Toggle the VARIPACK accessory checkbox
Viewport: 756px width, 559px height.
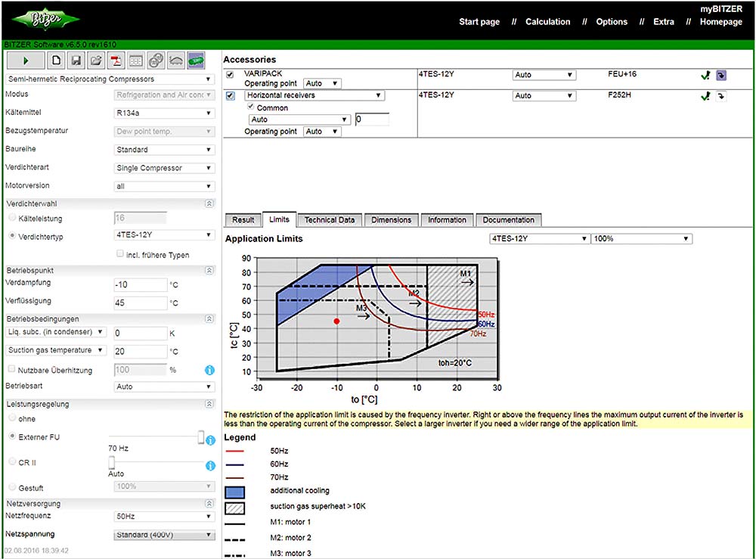(230, 75)
